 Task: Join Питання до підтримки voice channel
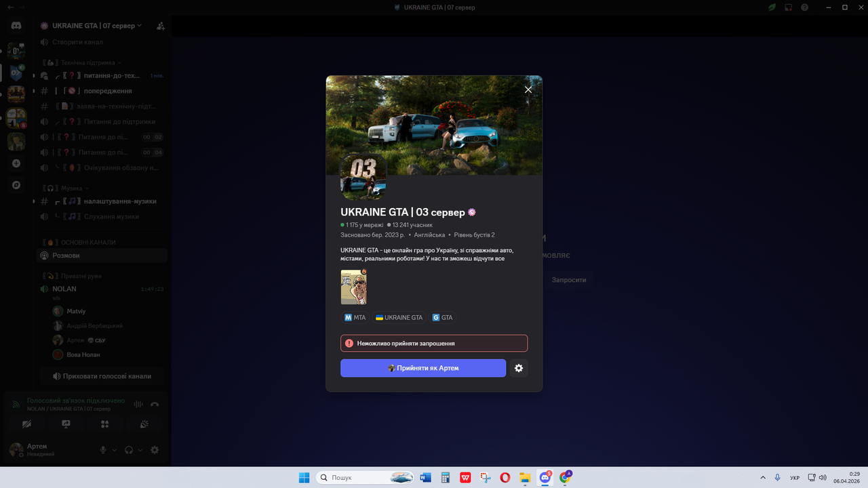[102, 122]
